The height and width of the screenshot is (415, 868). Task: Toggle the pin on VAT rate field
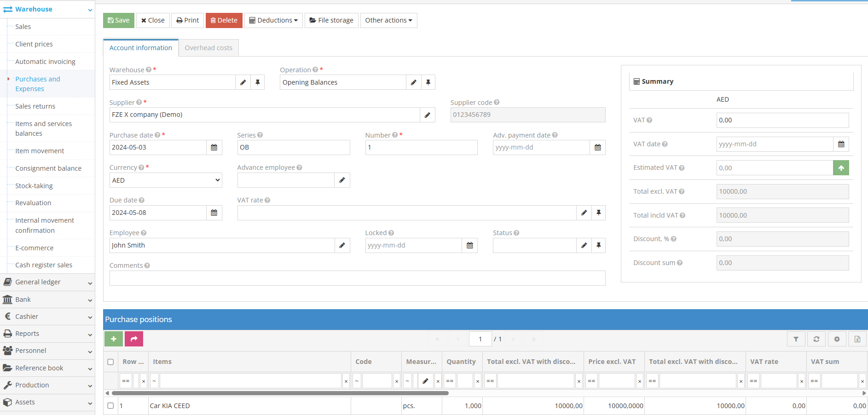point(598,213)
